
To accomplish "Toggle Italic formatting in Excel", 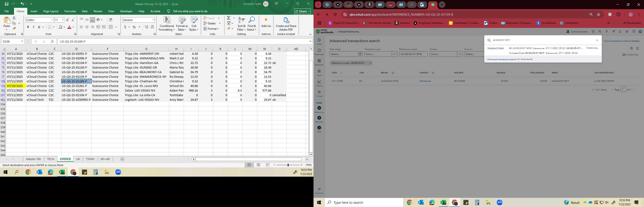I will tap(34, 27).
